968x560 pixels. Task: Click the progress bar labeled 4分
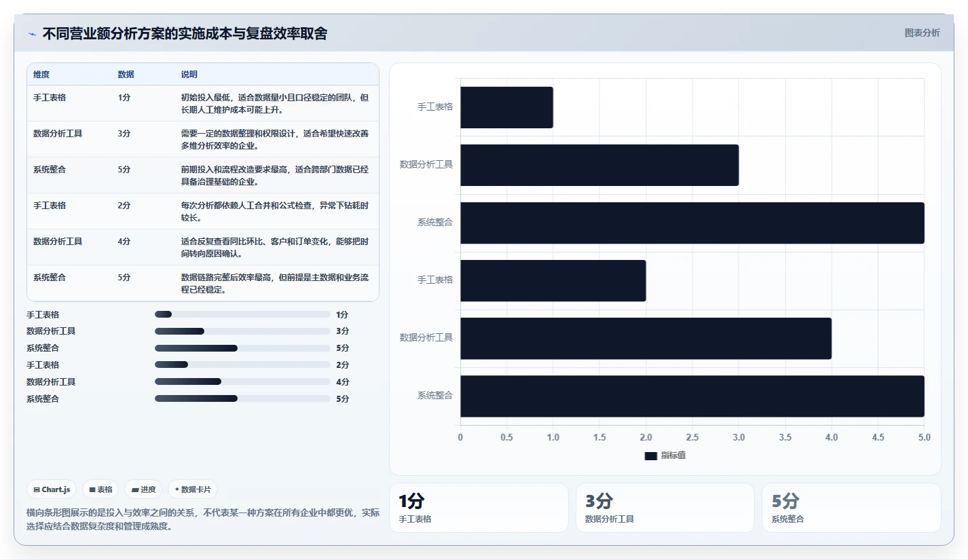tap(242, 381)
